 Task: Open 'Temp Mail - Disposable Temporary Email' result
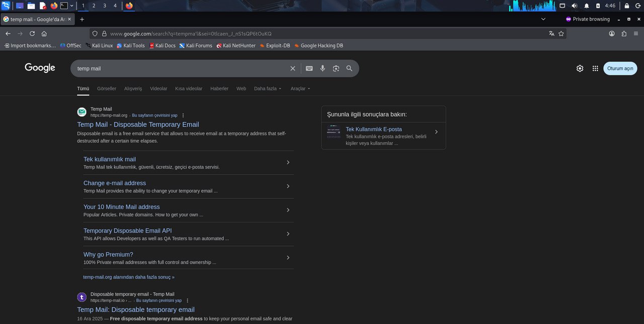(138, 124)
